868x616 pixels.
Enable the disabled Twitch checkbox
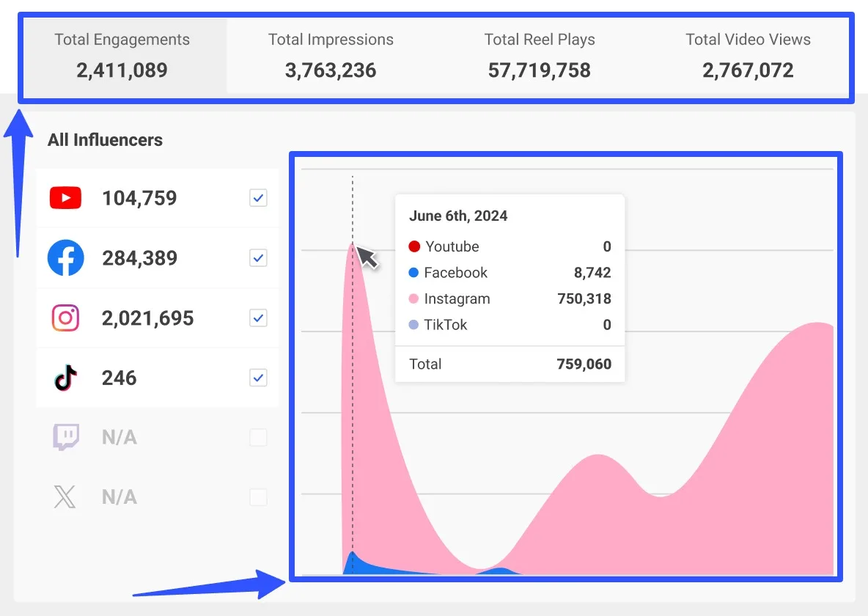click(257, 436)
